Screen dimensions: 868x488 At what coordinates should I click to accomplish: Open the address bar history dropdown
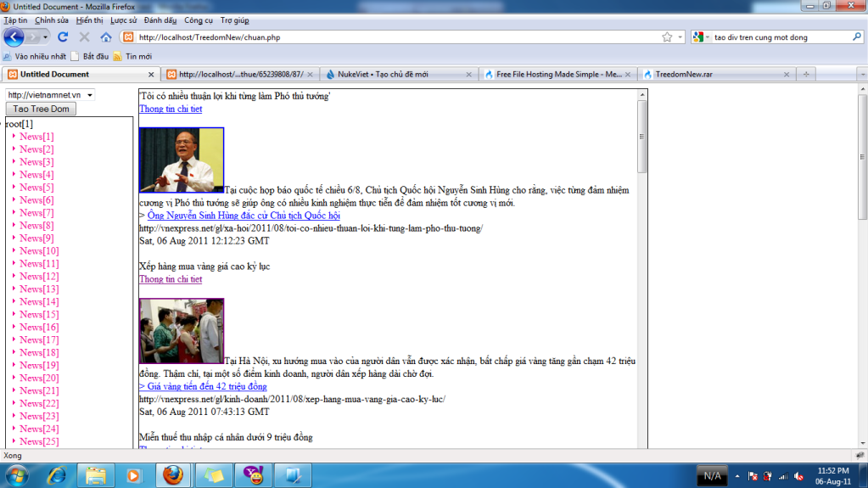pyautogui.click(x=680, y=37)
